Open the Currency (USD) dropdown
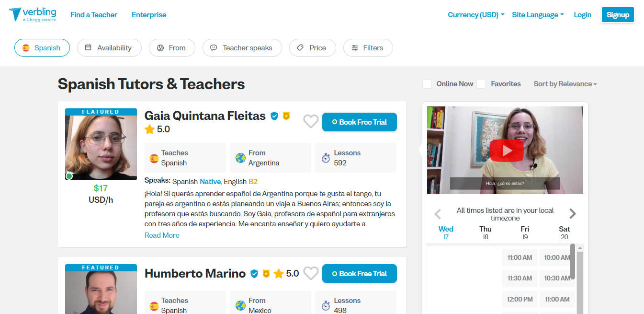 pyautogui.click(x=476, y=15)
